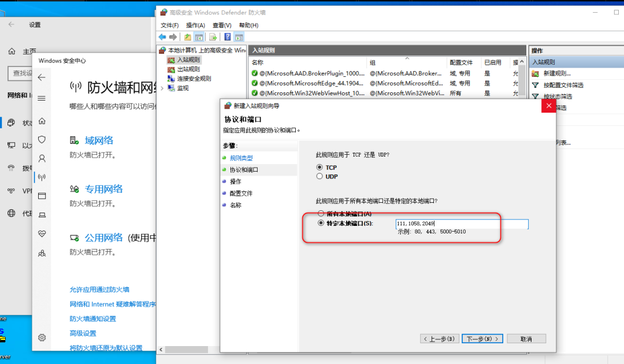Click left arrow of horizontal scrollbar in firewall window

pos(161,350)
